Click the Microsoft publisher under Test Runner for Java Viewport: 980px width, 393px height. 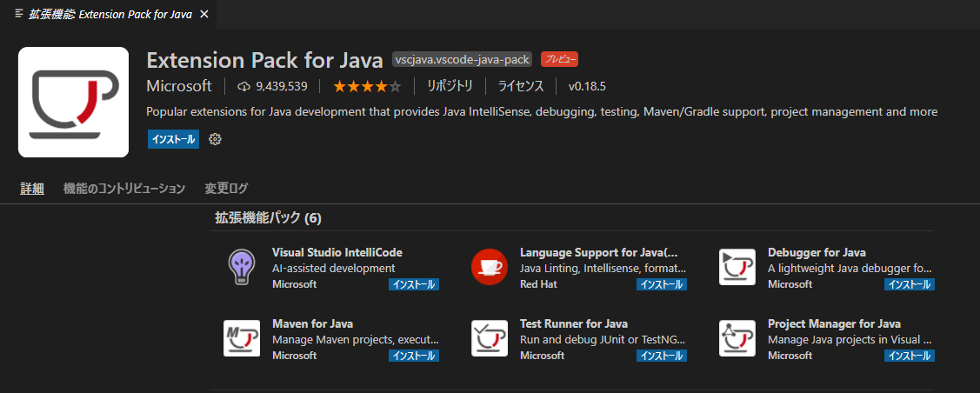[542, 356]
